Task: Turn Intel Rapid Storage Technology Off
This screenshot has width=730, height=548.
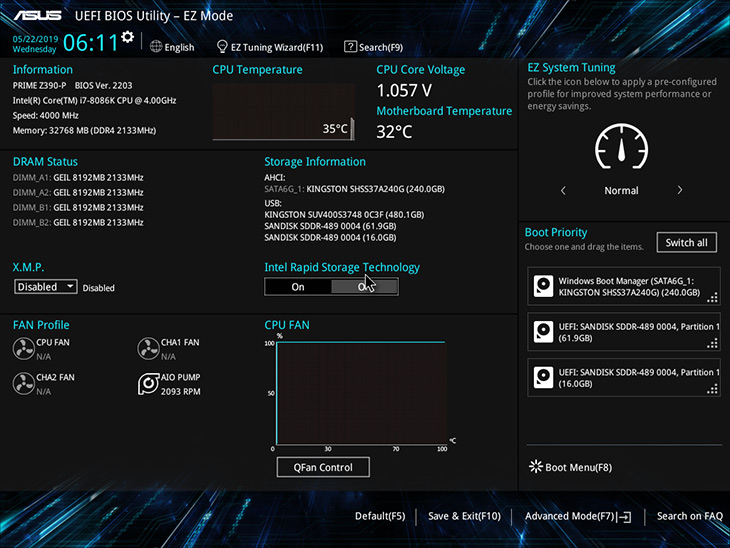Action: click(x=365, y=287)
